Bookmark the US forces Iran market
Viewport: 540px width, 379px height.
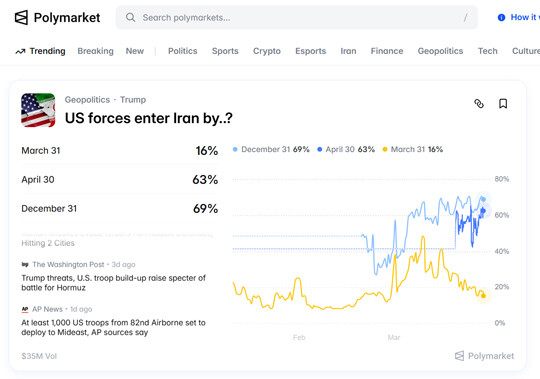point(503,104)
